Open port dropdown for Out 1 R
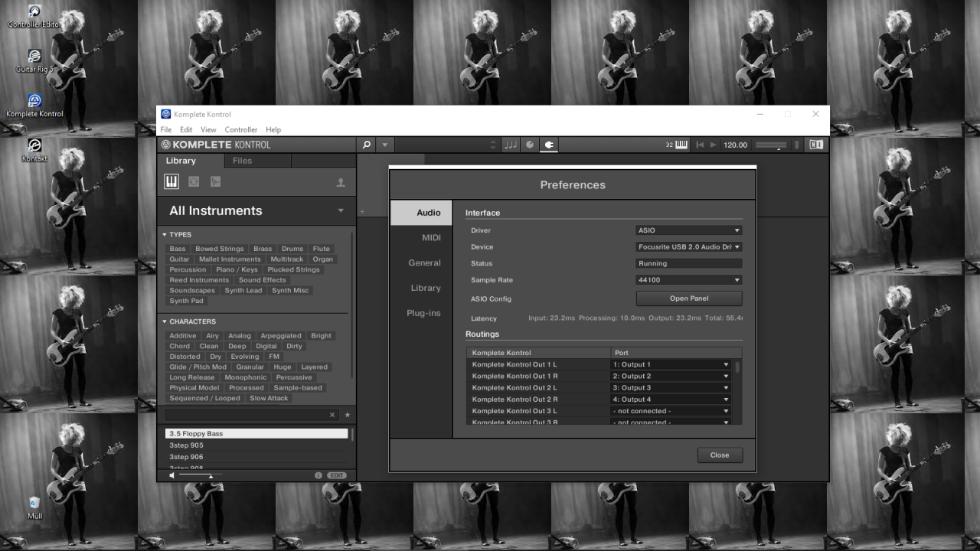Image resolution: width=980 pixels, height=551 pixels. (671, 377)
